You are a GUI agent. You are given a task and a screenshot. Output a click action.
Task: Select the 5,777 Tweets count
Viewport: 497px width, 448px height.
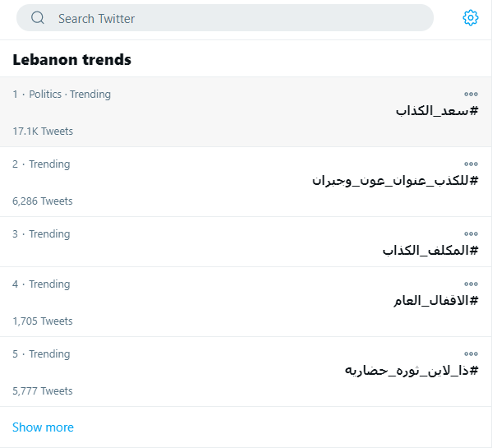tap(43, 390)
